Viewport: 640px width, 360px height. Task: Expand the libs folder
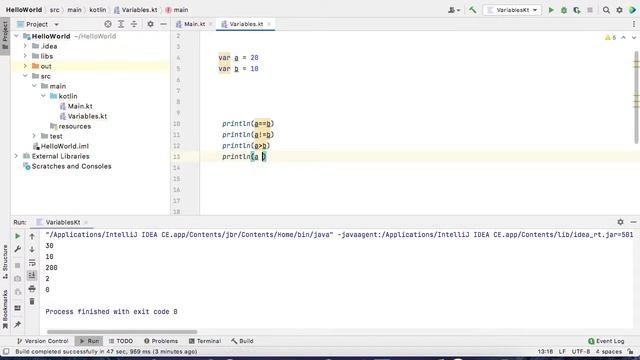click(25, 56)
